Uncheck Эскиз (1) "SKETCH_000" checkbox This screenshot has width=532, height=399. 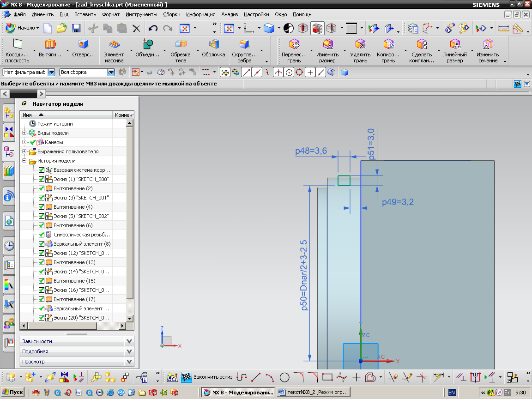[42, 179]
